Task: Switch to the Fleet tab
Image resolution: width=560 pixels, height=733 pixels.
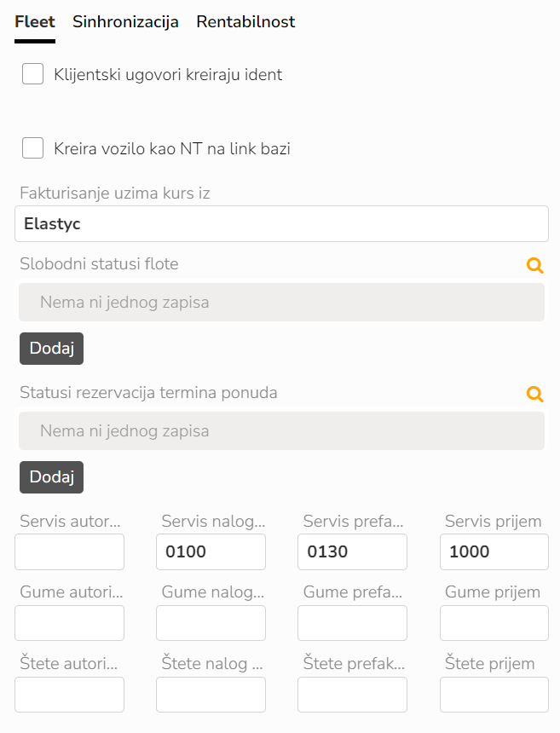Action: point(35,22)
